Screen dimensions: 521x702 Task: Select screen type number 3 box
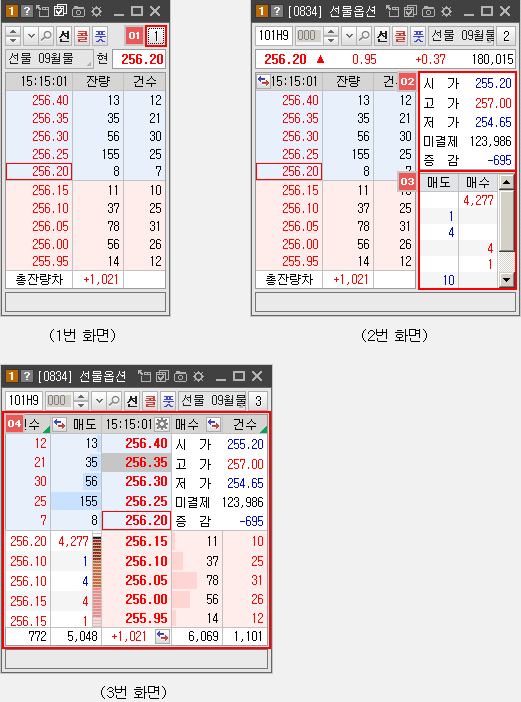tap(258, 401)
